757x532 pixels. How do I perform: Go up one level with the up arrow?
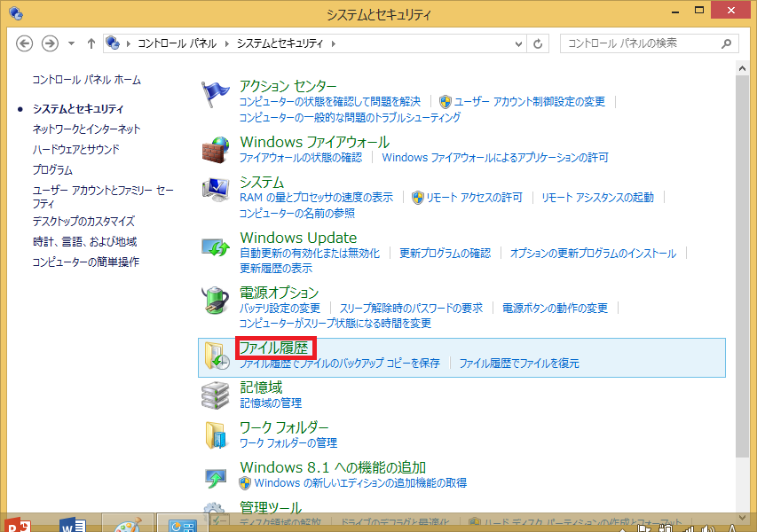pos(91,43)
